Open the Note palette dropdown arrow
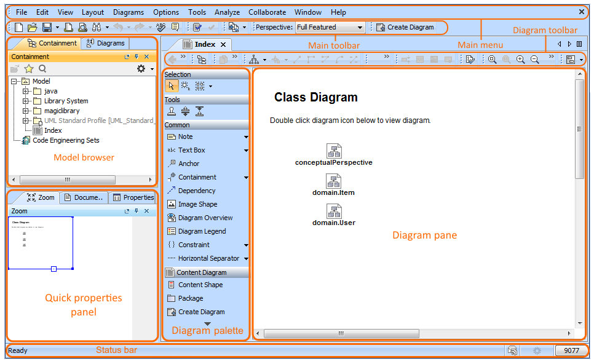This screenshot has height=364, width=594. point(246,136)
